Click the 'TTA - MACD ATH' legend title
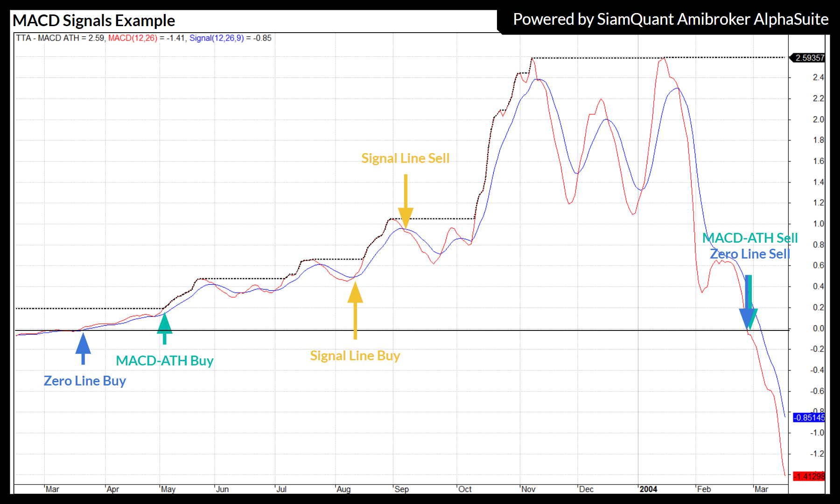This screenshot has width=840, height=504. (x=48, y=38)
